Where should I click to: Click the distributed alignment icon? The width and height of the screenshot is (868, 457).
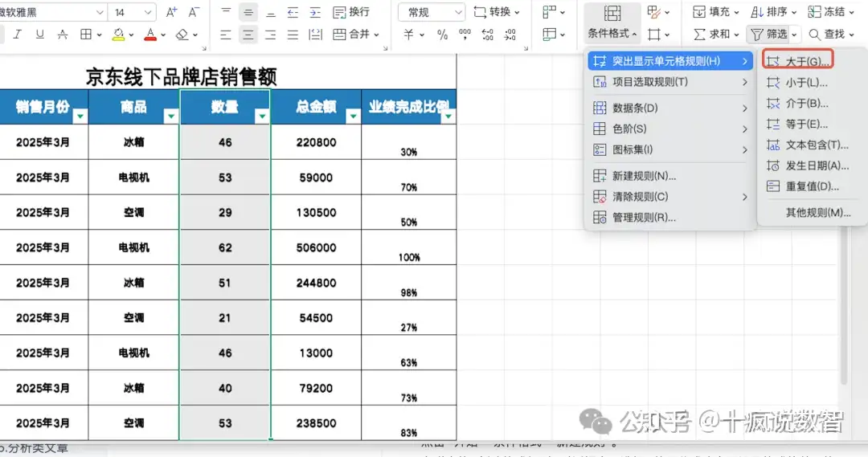click(x=315, y=35)
